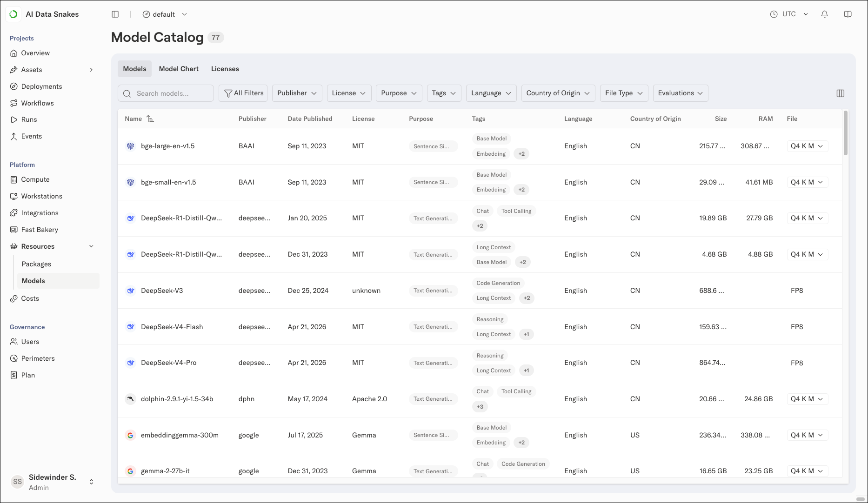Open the gemma-2-27b-it model link

coord(165,471)
